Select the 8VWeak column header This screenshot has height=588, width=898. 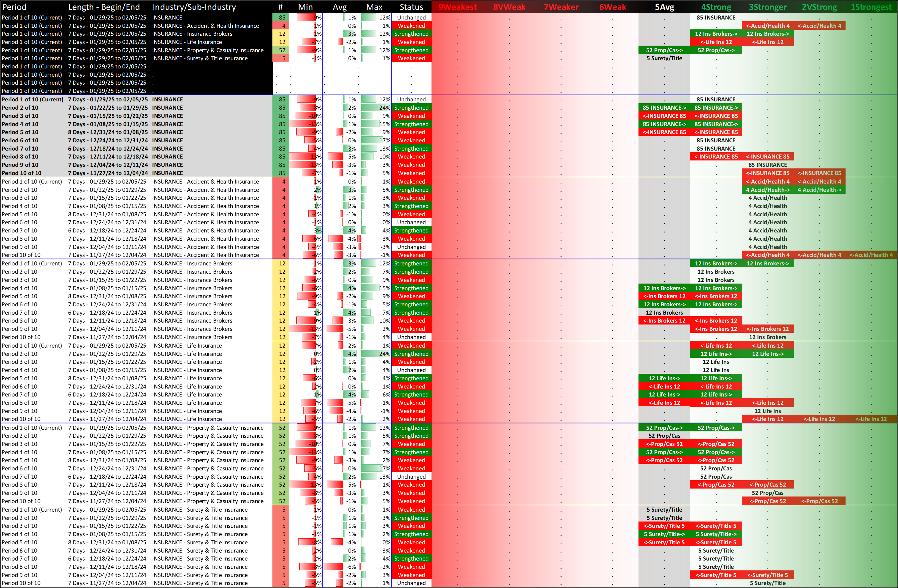509,7
